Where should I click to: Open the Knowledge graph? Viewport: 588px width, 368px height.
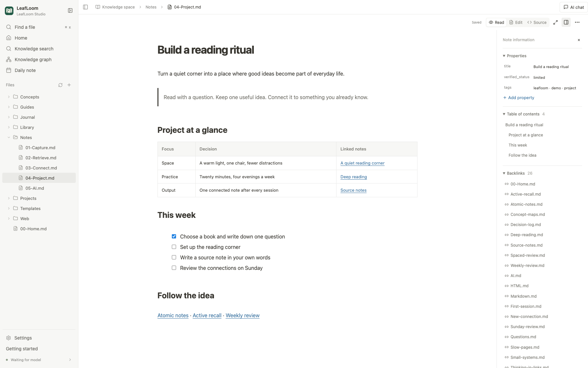[39, 60]
